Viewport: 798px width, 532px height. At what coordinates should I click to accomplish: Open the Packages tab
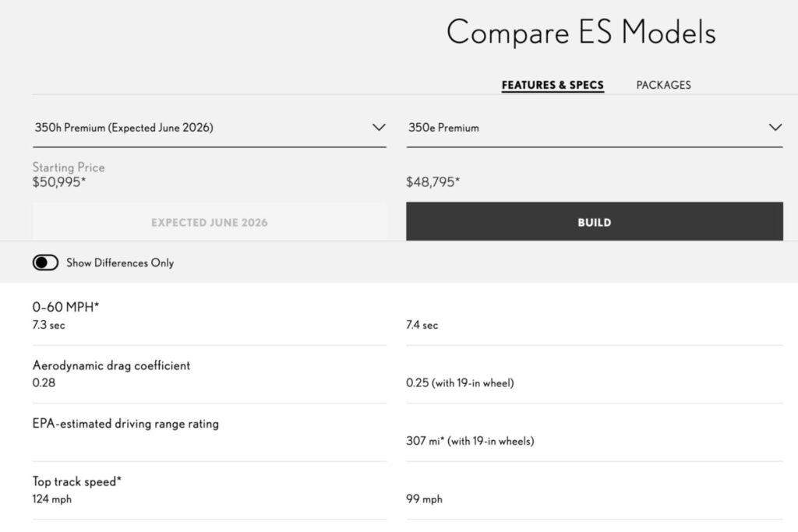pyautogui.click(x=663, y=85)
